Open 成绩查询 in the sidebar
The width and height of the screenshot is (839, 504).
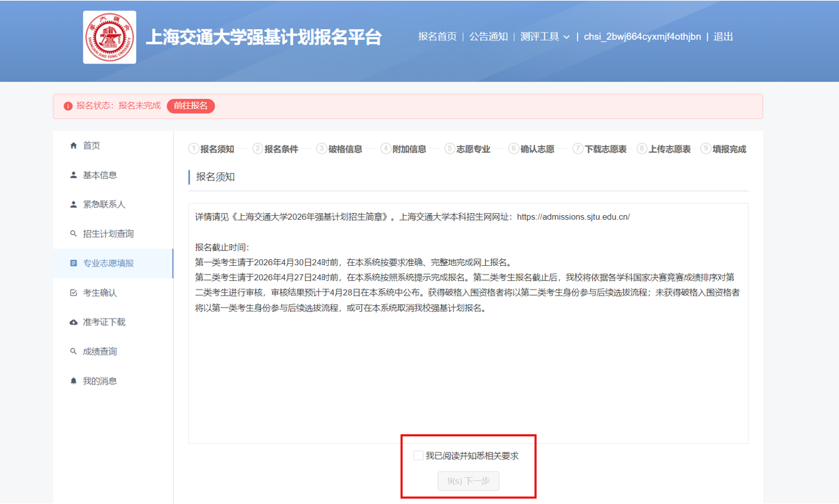point(99,352)
